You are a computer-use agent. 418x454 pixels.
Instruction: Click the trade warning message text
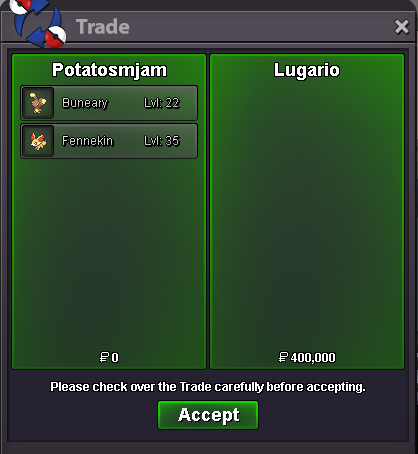tap(208, 387)
